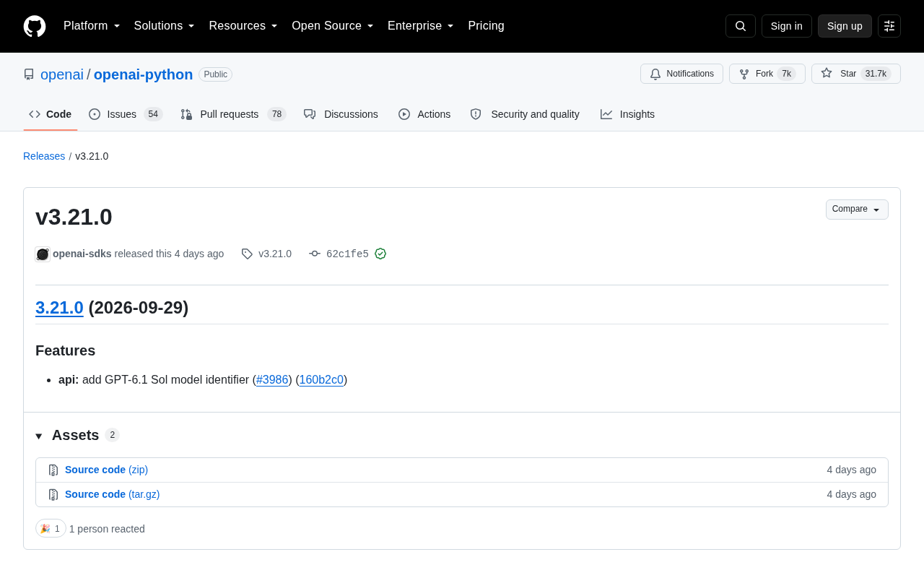The height and width of the screenshot is (578, 924).
Task: Toggle the party popper reaction button
Action: 51,528
